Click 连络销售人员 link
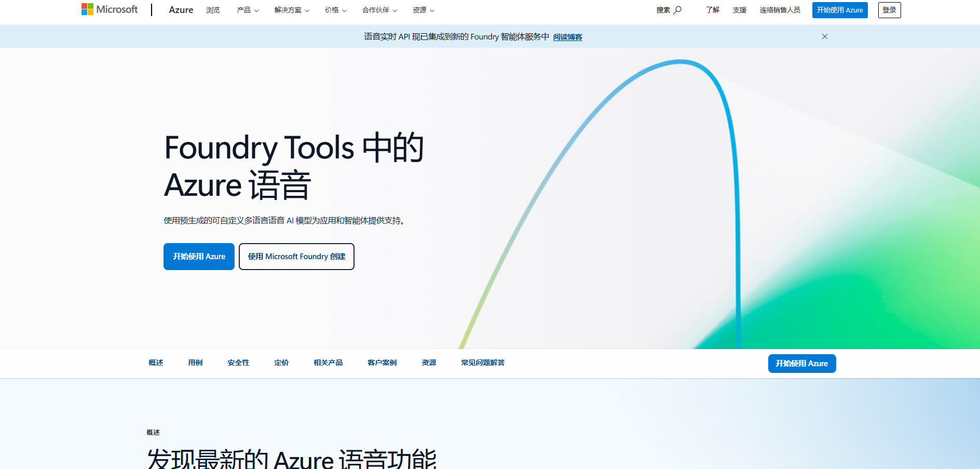The image size is (980, 469). tap(780, 10)
